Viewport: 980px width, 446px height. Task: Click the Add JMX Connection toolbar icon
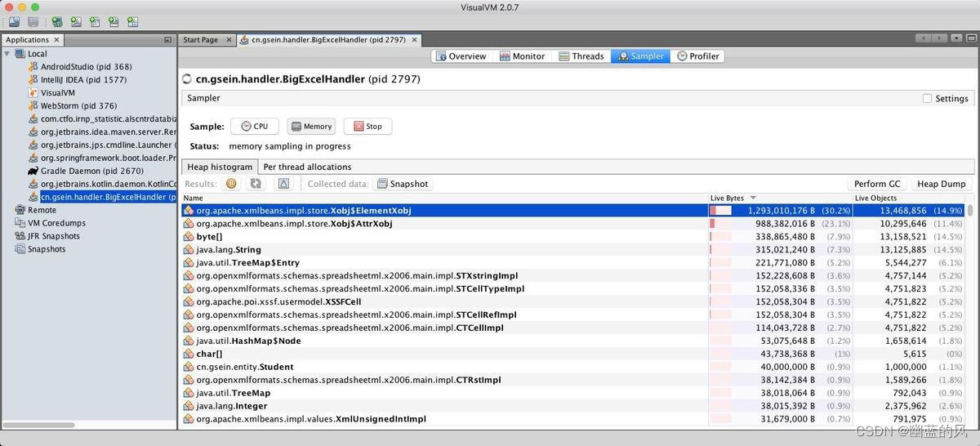pyautogui.click(x=76, y=22)
